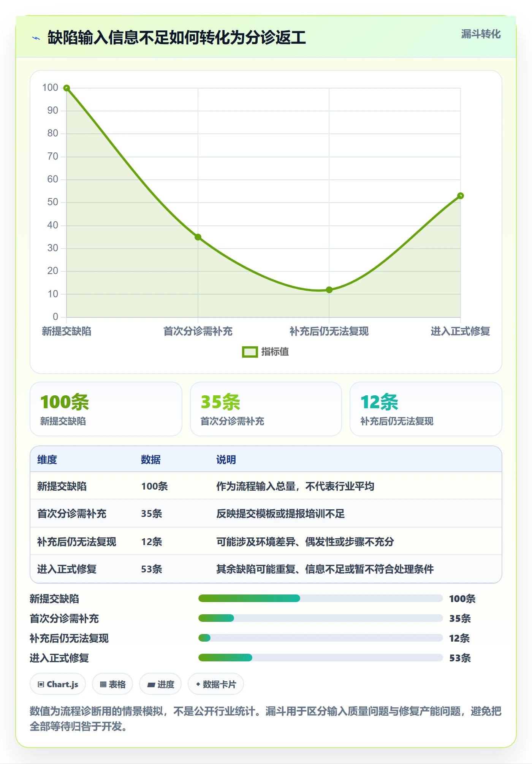532x764 pixels.
Task: Toggle the 指标值 legend color box
Action: point(250,352)
